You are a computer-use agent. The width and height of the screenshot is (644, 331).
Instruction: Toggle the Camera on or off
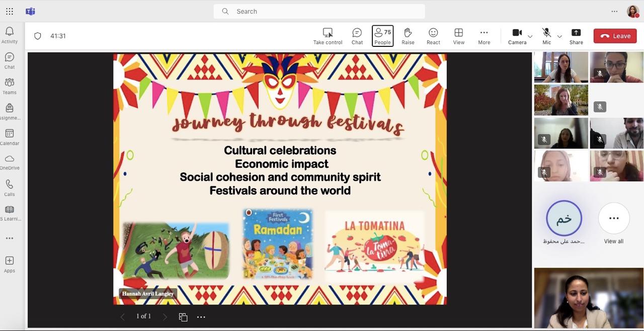tap(517, 36)
